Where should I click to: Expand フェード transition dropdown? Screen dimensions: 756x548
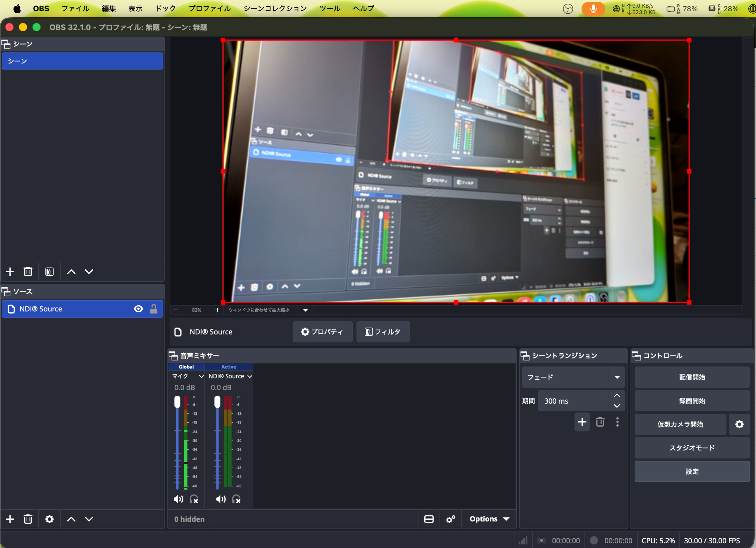click(x=617, y=377)
